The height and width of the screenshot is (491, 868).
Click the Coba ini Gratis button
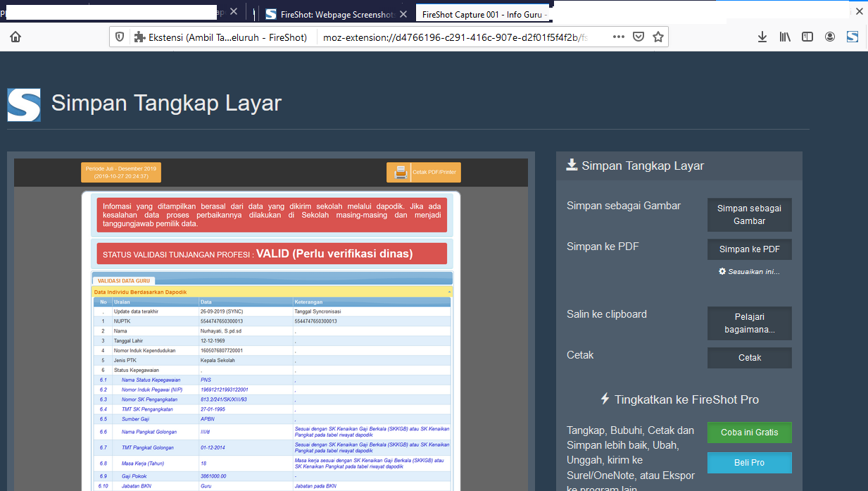click(749, 433)
